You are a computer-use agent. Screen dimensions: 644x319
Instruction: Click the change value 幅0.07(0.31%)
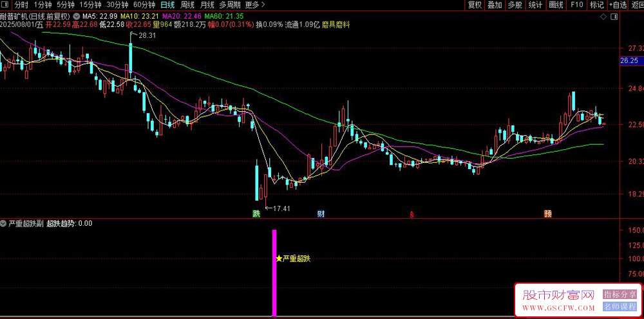point(231,24)
